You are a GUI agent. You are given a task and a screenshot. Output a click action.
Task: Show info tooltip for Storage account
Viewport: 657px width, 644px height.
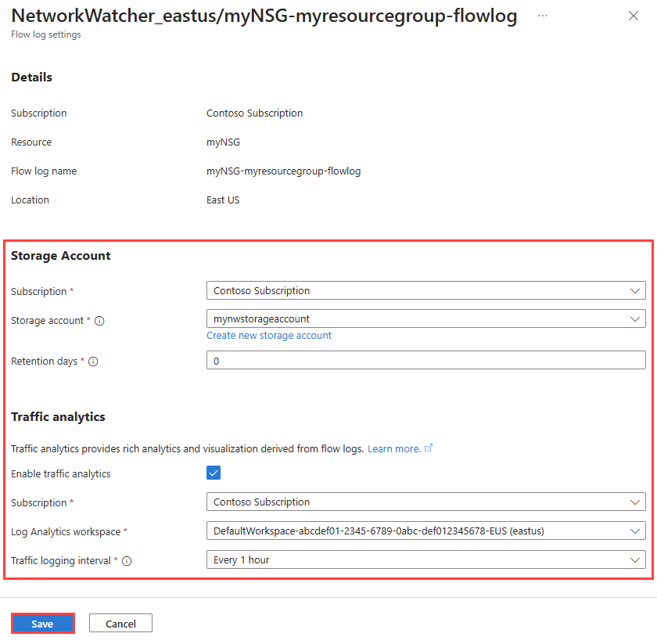(x=99, y=321)
